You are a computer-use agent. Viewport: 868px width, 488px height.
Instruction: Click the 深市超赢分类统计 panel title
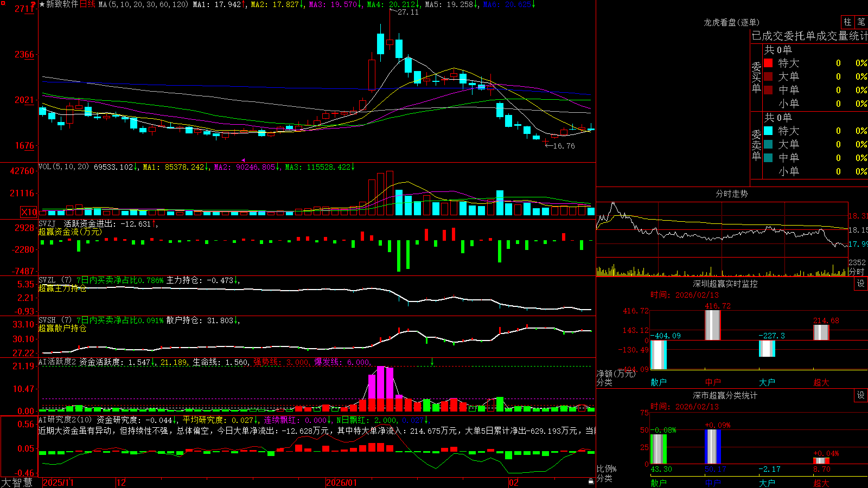(x=725, y=395)
